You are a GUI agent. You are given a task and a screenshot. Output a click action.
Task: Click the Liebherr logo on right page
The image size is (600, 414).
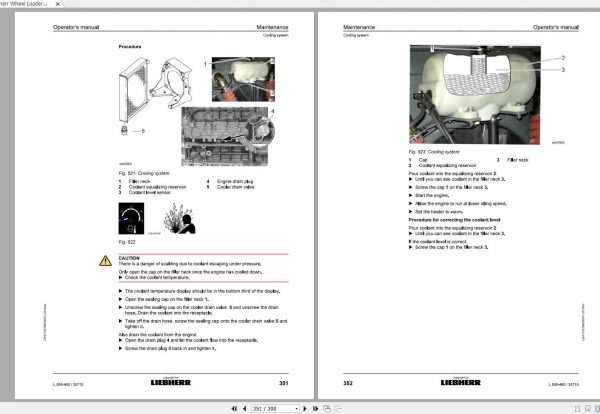[461, 382]
